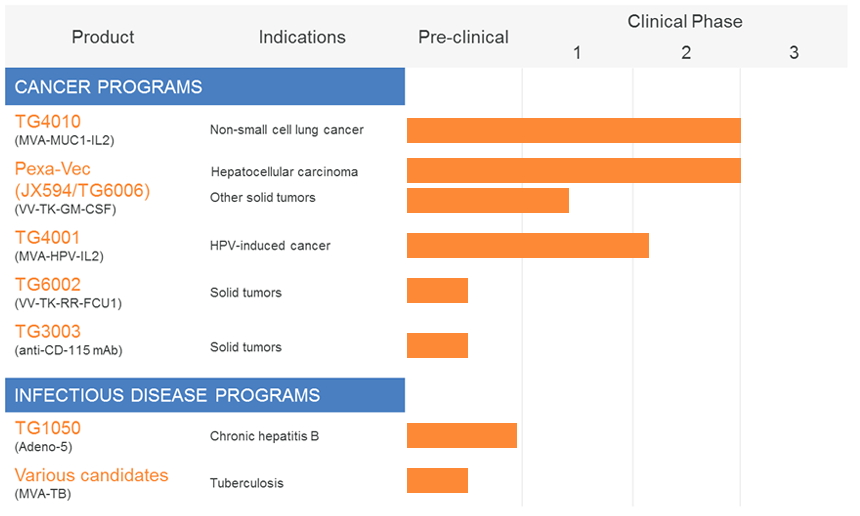Click the TG4010 product name
Viewport: 860px width, 516px height.
click(48, 122)
